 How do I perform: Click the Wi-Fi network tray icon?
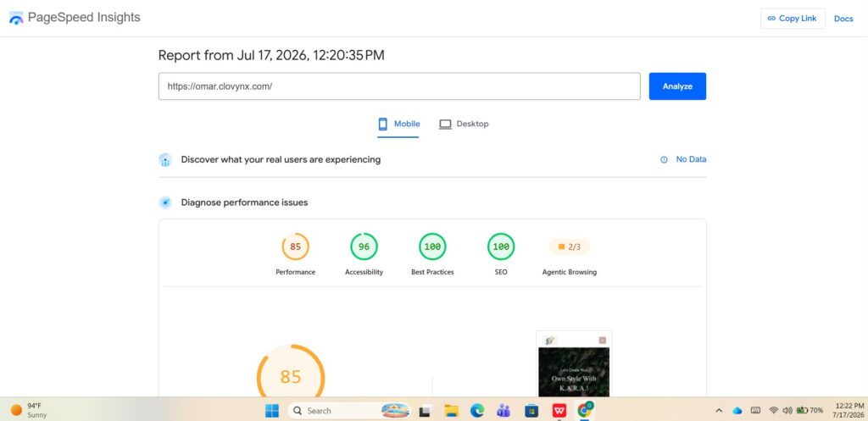point(773,411)
